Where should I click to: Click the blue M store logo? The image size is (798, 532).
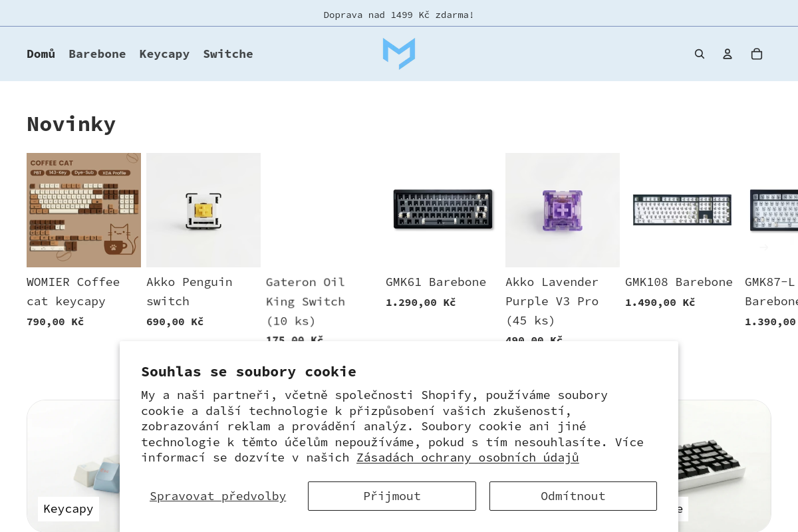pos(399,54)
